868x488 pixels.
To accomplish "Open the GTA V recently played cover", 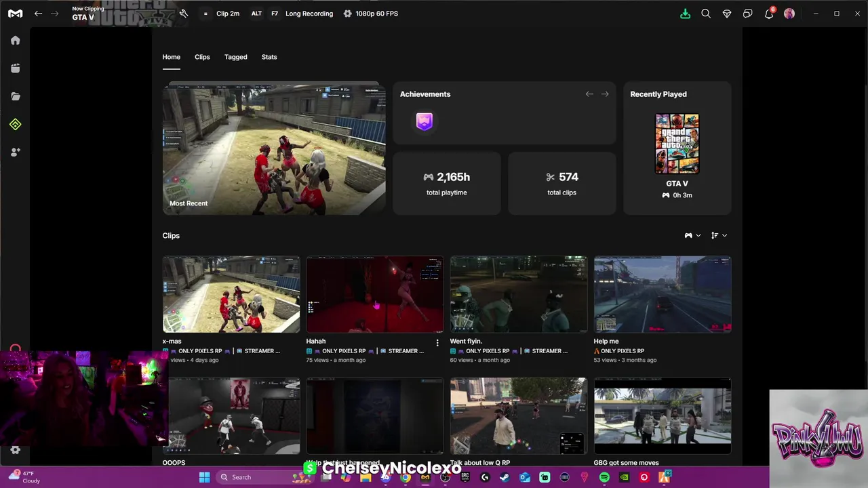I will pyautogui.click(x=677, y=144).
